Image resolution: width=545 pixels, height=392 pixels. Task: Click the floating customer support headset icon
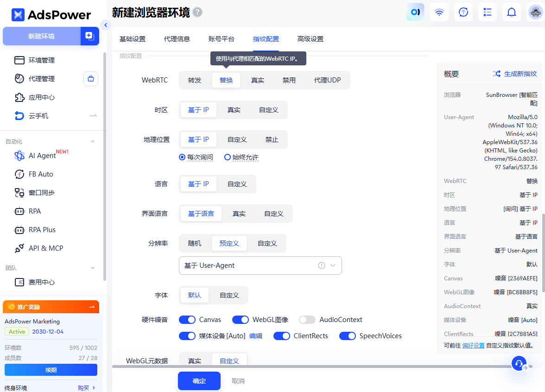pyautogui.click(x=519, y=363)
